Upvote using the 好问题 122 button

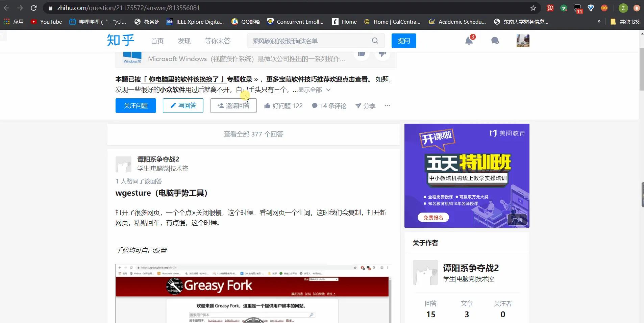click(283, 106)
